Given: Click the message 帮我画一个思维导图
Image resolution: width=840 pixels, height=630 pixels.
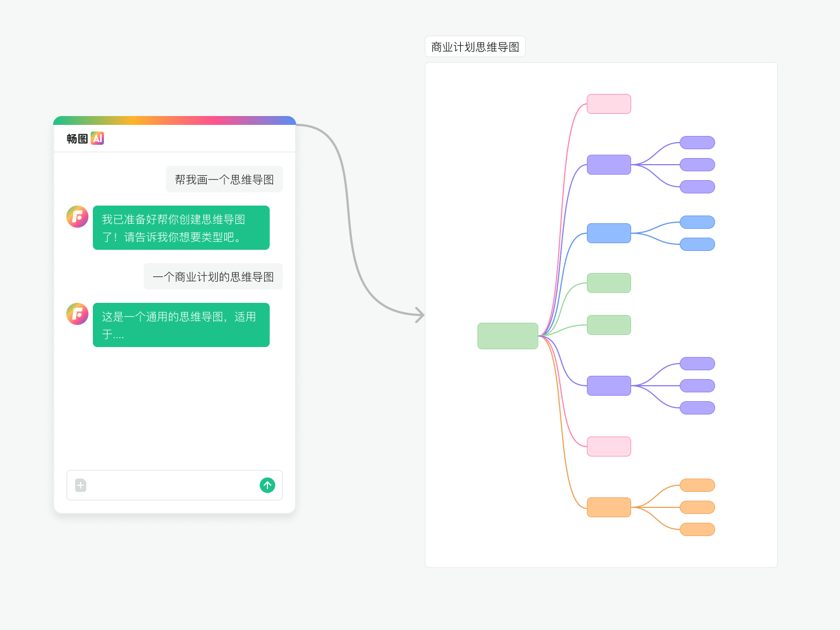Looking at the screenshot, I should (x=224, y=179).
